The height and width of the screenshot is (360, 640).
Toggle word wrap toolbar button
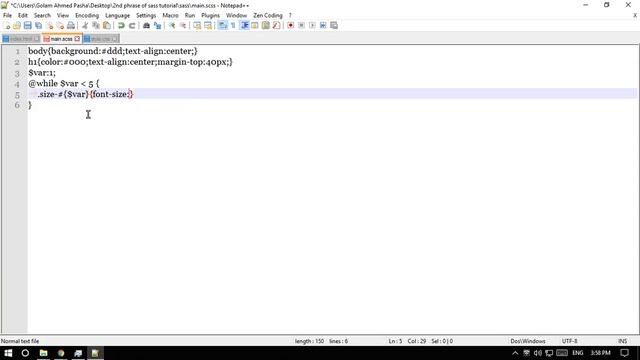[222, 25]
